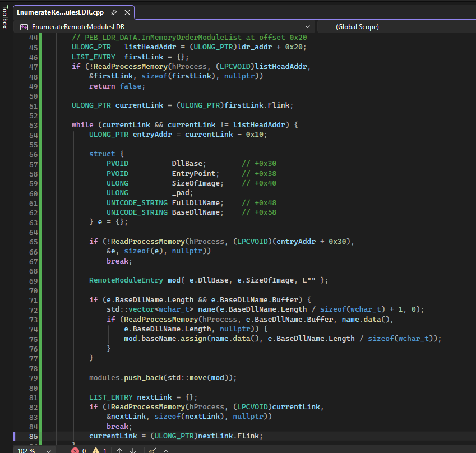Click the 'while' keyword on line 53
476x453 pixels.
(x=82, y=125)
